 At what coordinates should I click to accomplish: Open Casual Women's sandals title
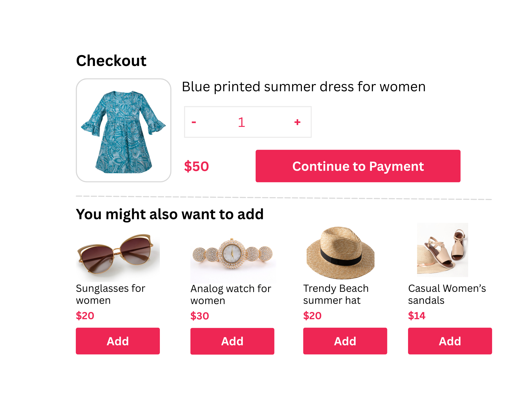(447, 294)
